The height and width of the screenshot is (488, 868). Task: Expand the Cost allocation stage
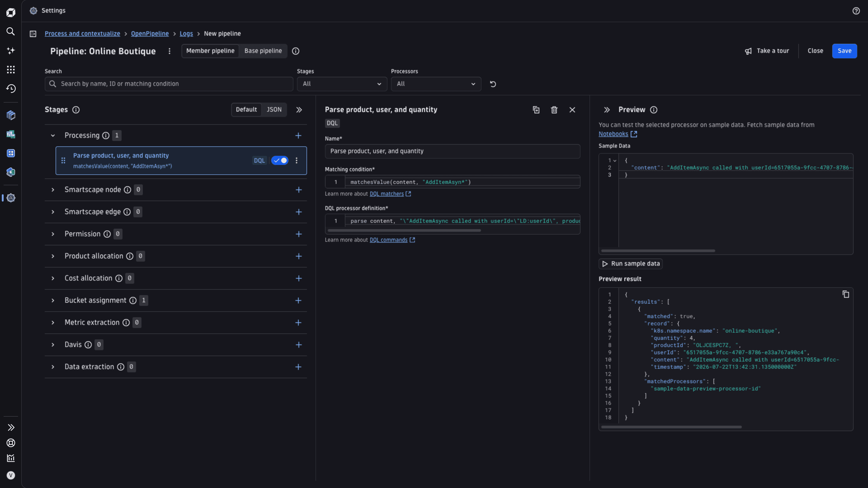(x=53, y=278)
